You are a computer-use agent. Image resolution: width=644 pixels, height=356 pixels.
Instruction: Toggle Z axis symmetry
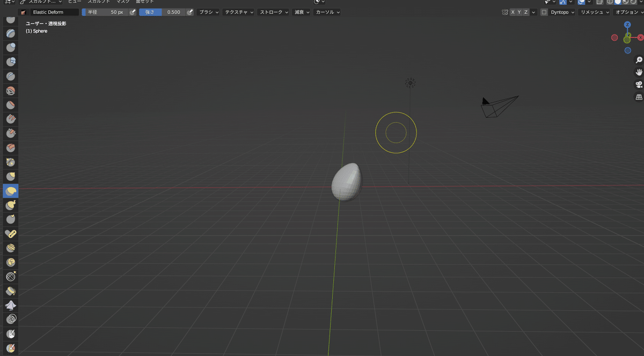coord(526,12)
